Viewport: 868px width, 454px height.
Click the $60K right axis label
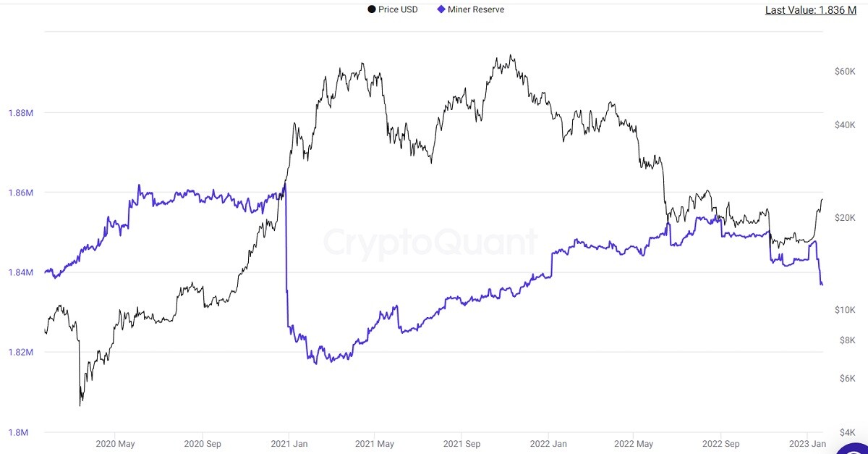click(846, 71)
